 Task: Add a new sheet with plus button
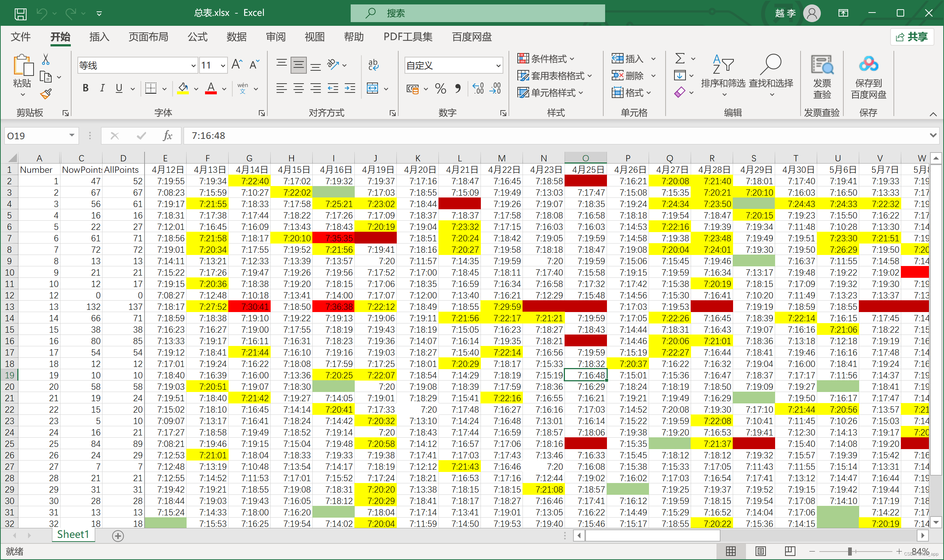[118, 536]
